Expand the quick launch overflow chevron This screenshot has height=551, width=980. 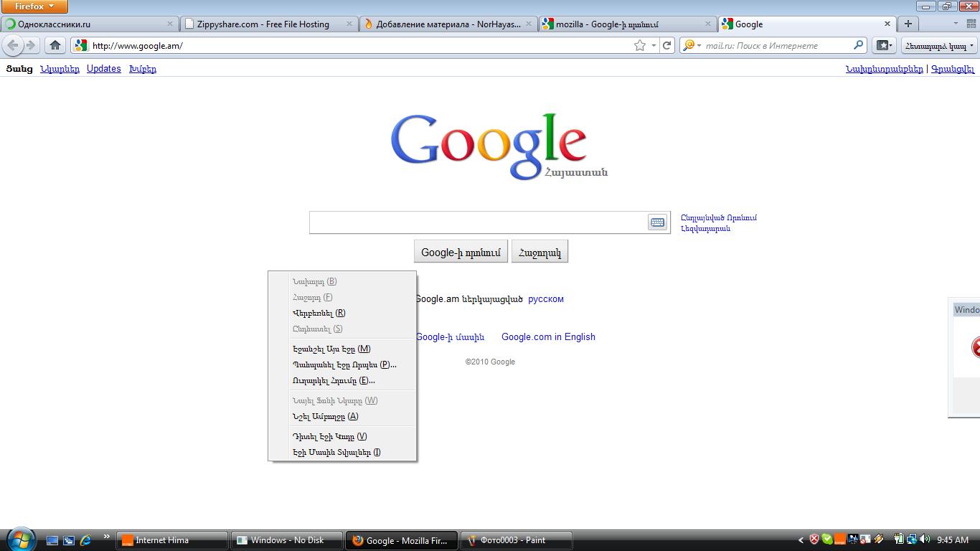[x=106, y=536]
